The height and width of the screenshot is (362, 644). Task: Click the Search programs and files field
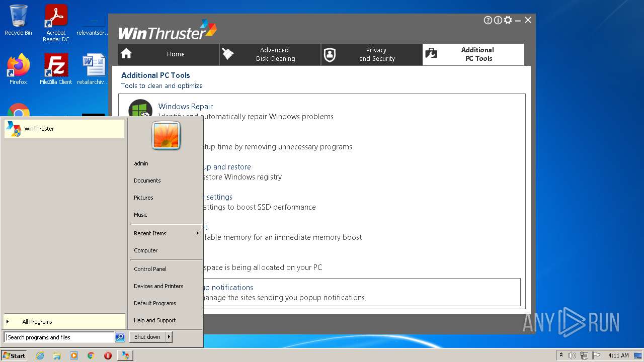pyautogui.click(x=59, y=337)
